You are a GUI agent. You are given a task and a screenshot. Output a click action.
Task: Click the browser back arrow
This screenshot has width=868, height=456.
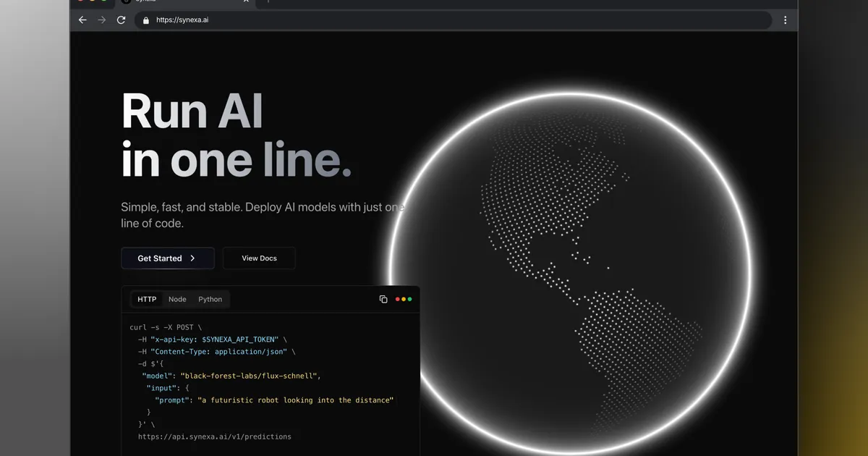point(82,20)
